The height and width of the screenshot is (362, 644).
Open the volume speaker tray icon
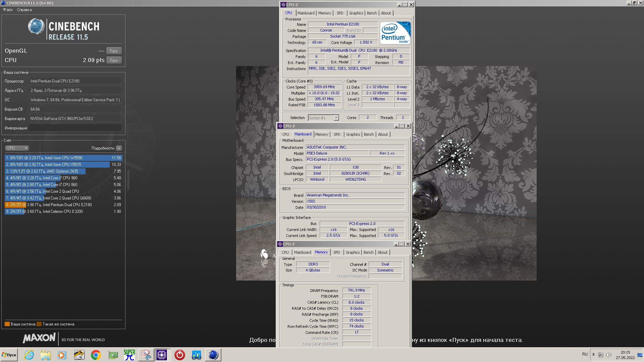tap(609, 355)
